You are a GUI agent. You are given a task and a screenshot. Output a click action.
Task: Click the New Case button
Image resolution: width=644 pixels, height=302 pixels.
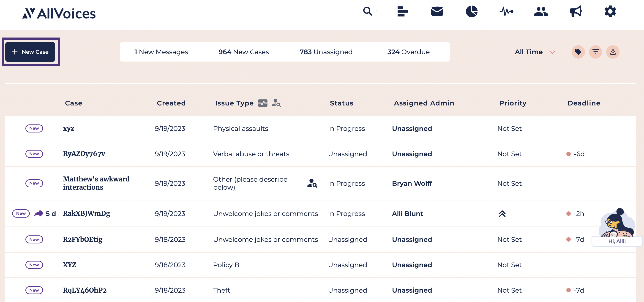pyautogui.click(x=30, y=52)
